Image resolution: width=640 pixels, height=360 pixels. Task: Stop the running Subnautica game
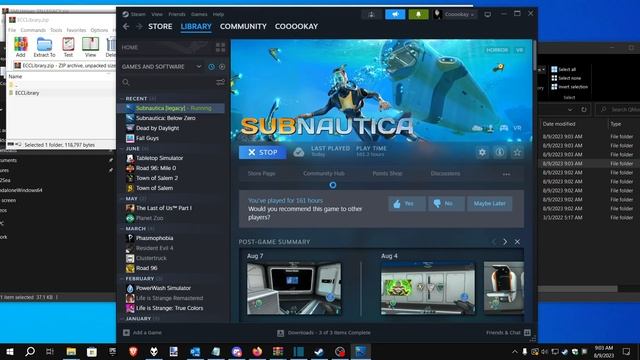coord(262,152)
